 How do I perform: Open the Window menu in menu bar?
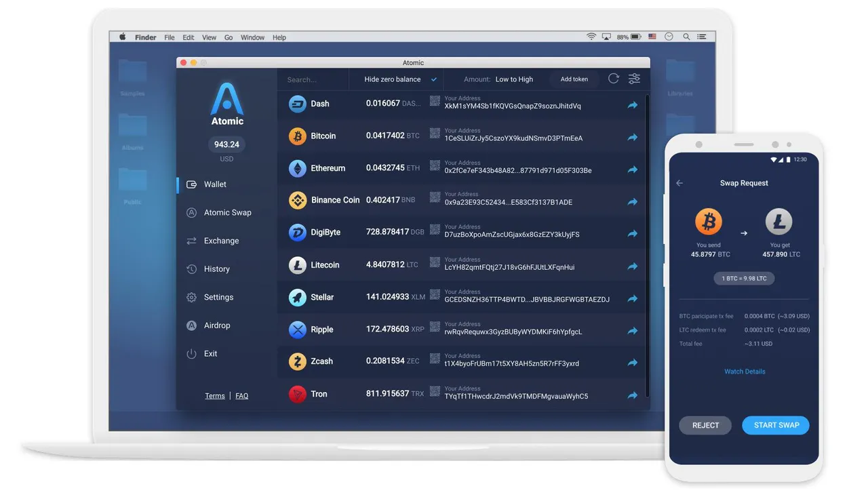pyautogui.click(x=253, y=38)
